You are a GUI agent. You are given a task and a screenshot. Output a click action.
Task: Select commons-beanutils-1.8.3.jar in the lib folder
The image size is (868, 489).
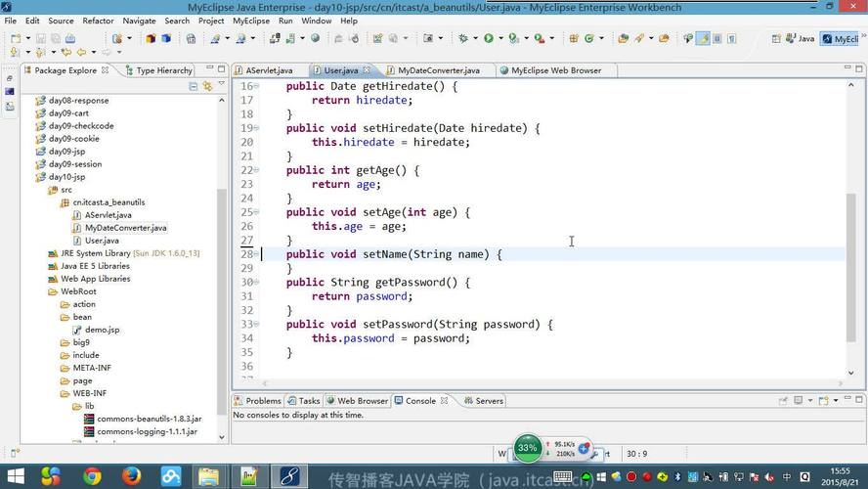tap(149, 419)
